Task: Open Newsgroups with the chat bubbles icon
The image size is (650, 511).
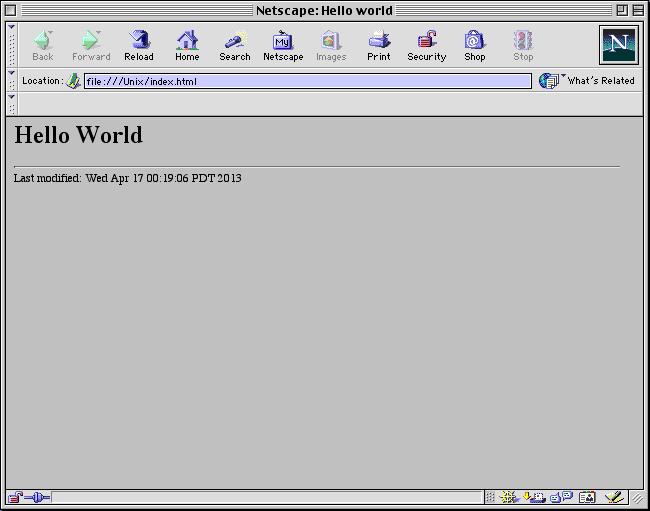Action: point(561,496)
